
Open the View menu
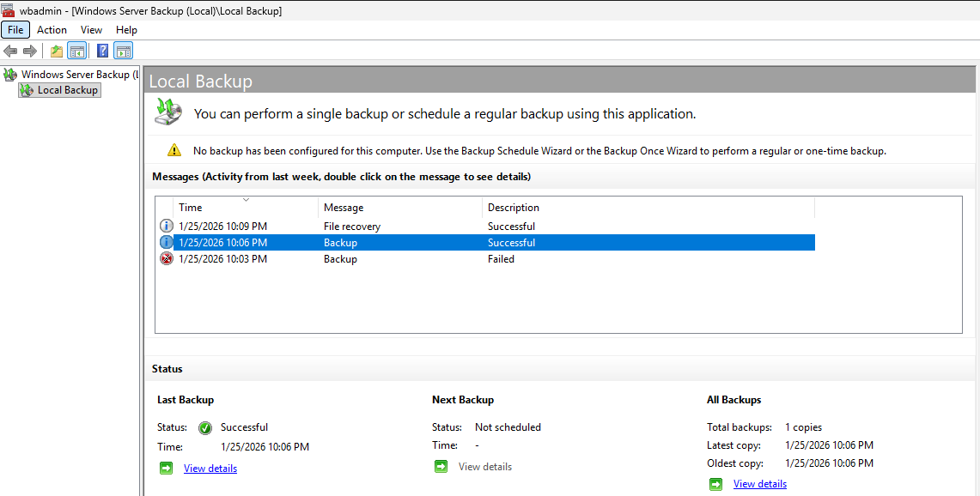pos(91,29)
